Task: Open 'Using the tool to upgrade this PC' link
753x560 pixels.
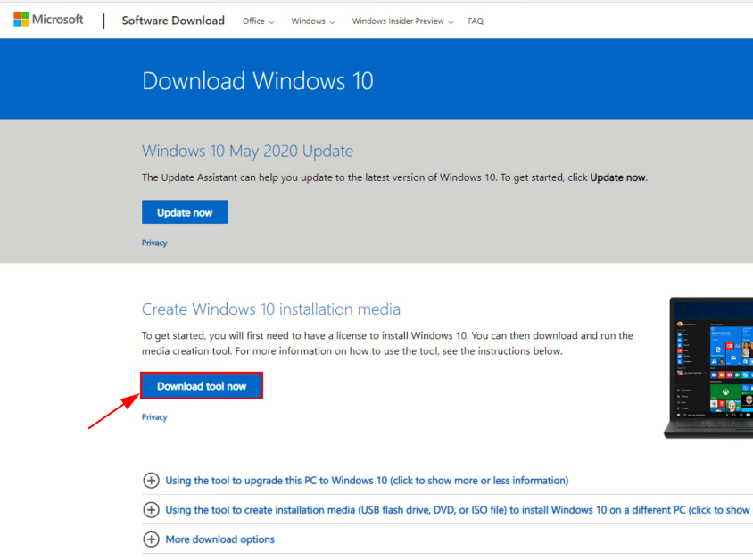Action: tap(367, 481)
